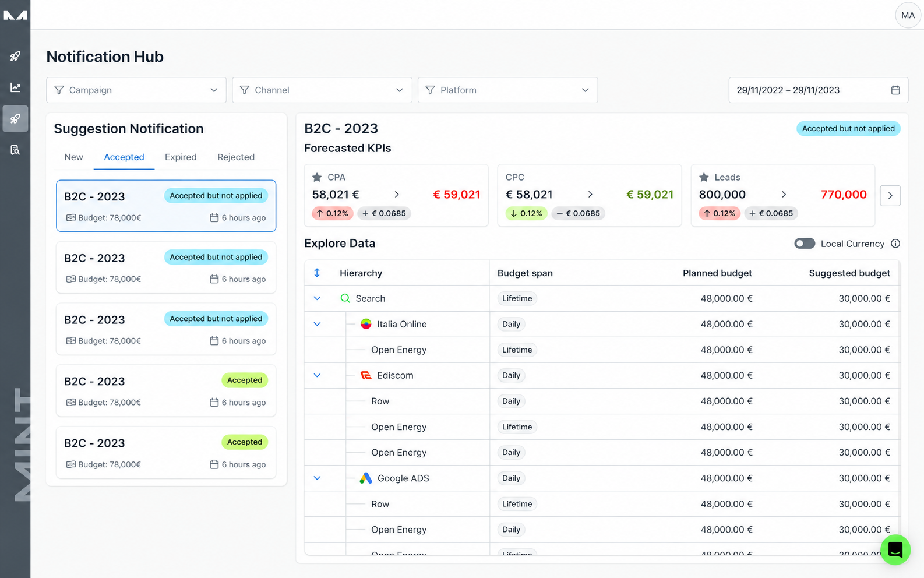Click the green magnifier icon beside Search
The image size is (924, 578).
[x=345, y=298]
